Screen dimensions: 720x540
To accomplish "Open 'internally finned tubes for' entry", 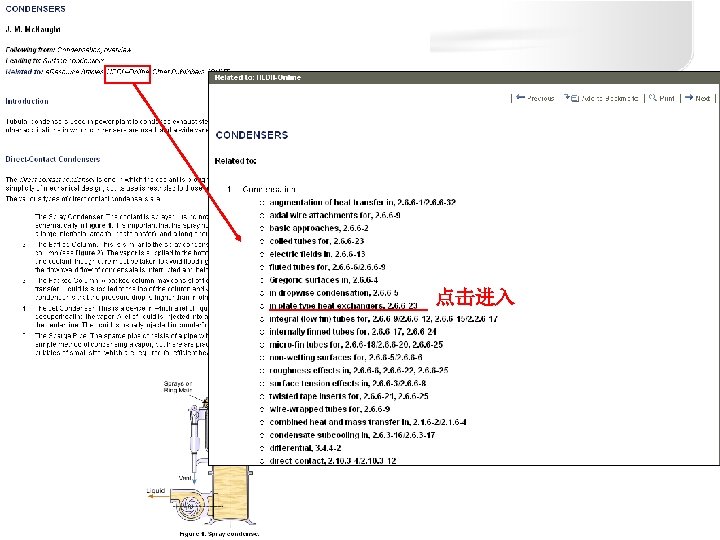I will tap(353, 332).
